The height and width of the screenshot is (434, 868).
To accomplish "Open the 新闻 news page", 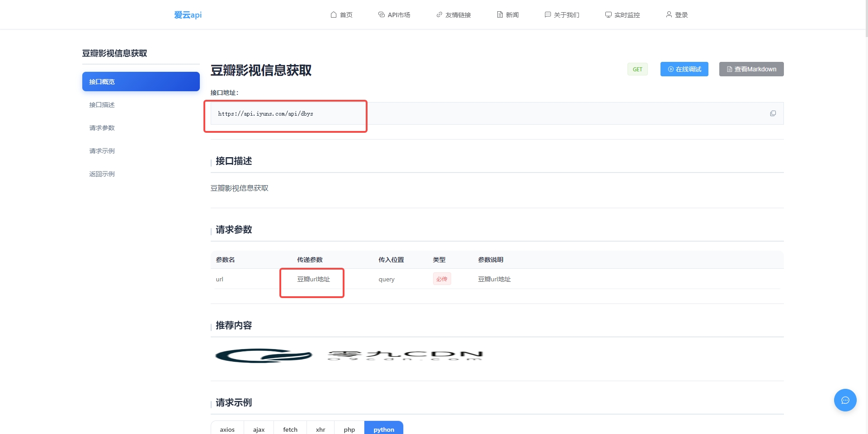I will coord(508,15).
